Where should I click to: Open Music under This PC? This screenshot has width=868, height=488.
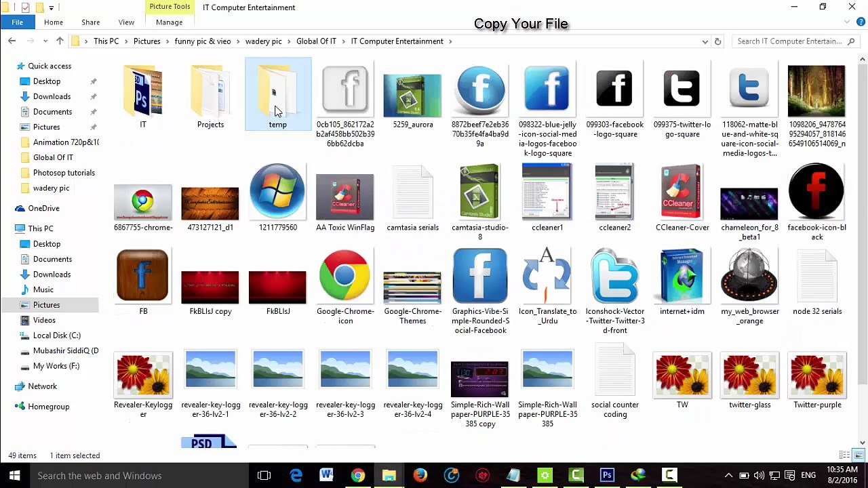pos(43,289)
